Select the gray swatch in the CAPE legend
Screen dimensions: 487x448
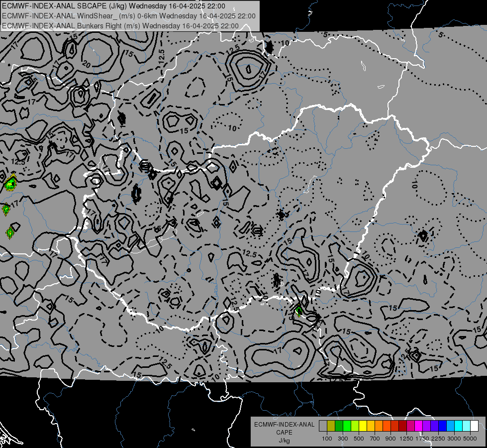pos(323,426)
